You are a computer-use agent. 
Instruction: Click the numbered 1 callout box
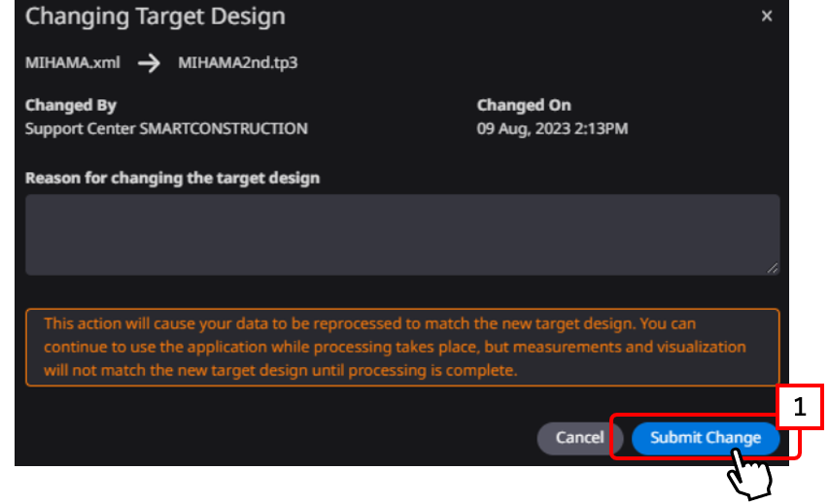pos(800,407)
